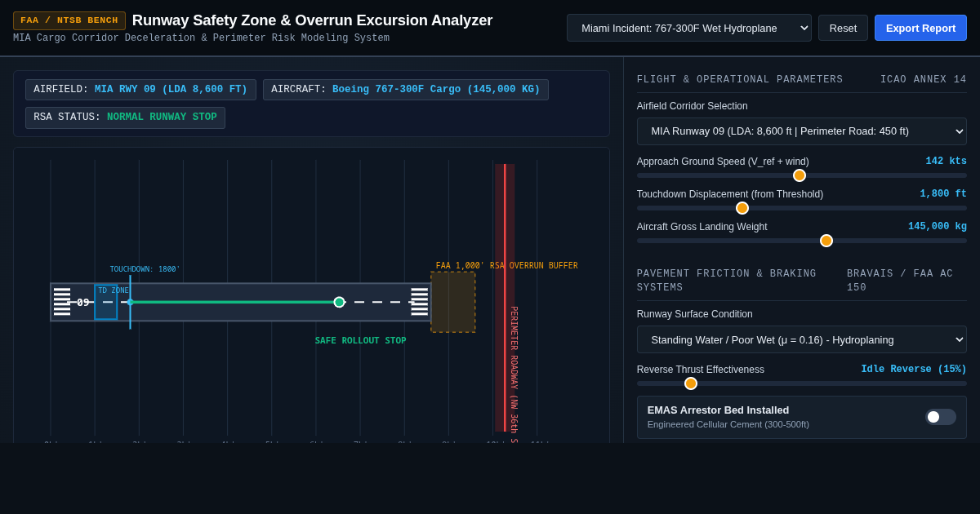The width and height of the screenshot is (980, 514).
Task: Click the TOUCHDOWN: 1800' label
Action: click(145, 269)
